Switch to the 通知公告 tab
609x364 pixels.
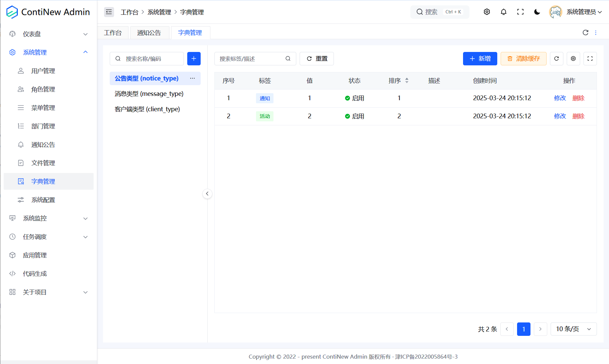click(x=149, y=33)
